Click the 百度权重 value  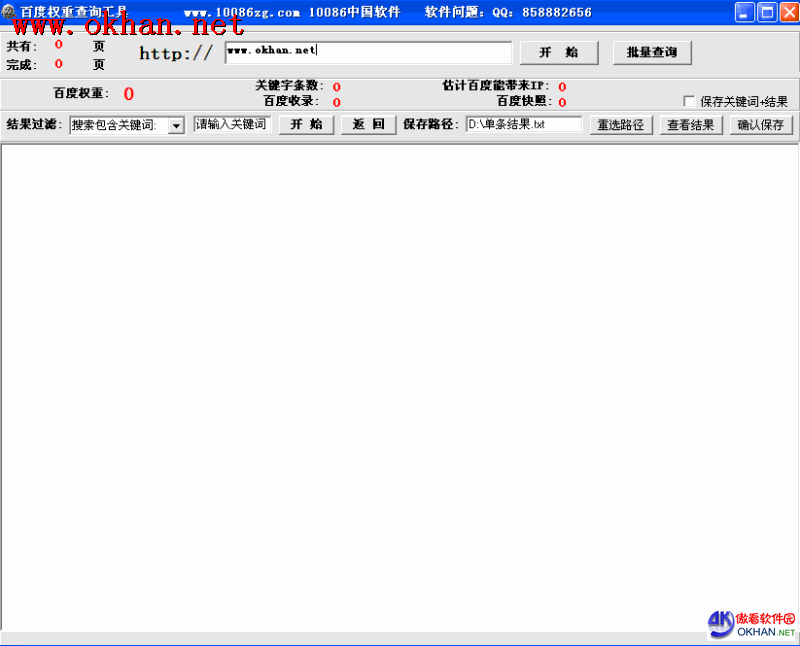coord(129,93)
